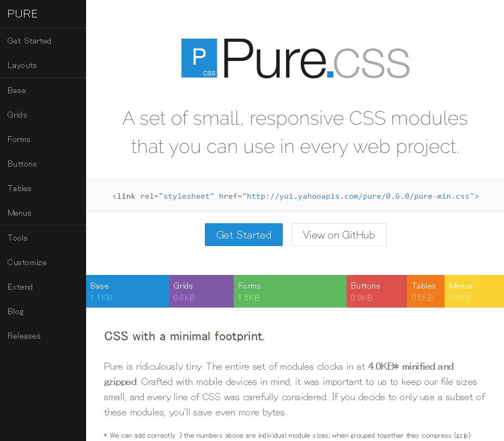Go to Customize in the sidebar
Image resolution: width=504 pixels, height=441 pixels.
click(42, 262)
